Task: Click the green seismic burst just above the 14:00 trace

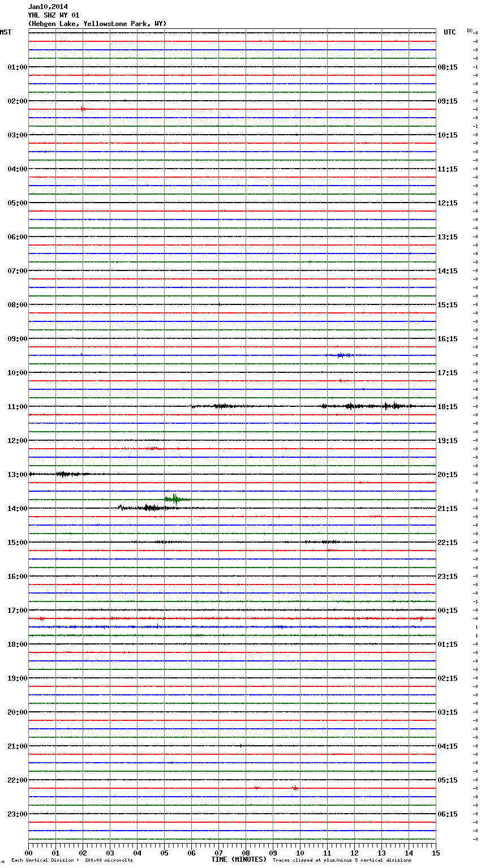Action: coord(176,499)
